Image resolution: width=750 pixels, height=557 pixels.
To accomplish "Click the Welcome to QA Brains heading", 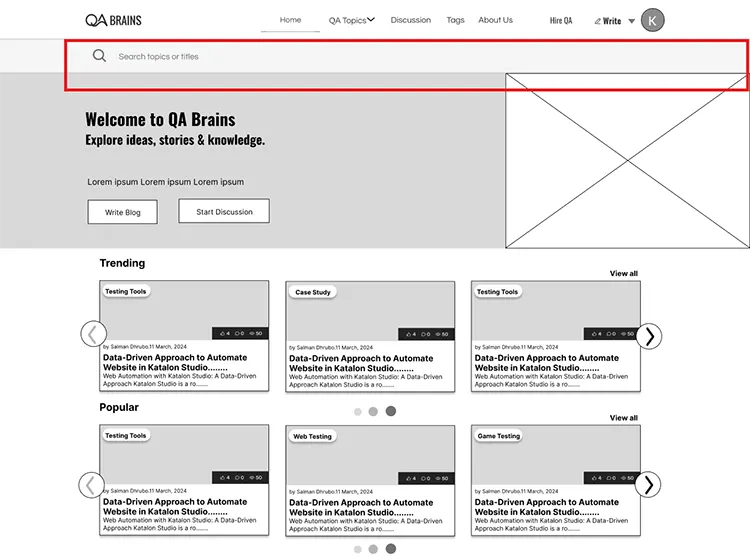I will coord(160,120).
